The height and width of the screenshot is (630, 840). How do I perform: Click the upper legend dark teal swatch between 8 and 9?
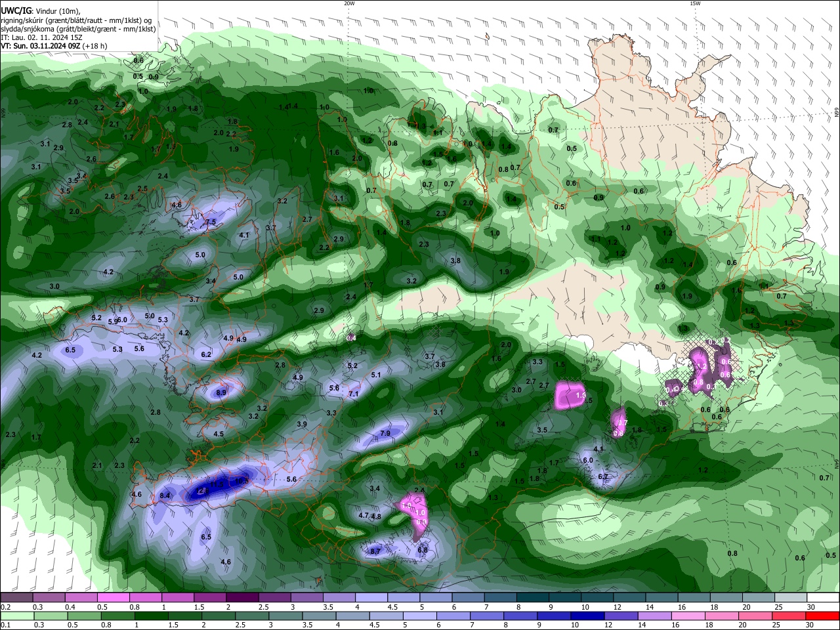(x=533, y=597)
